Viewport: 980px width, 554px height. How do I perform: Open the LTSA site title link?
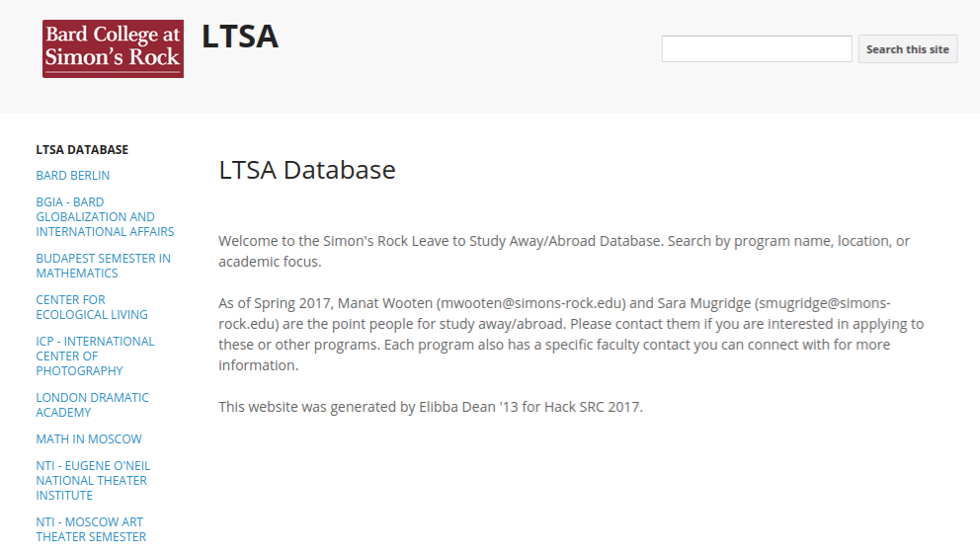[x=240, y=37]
